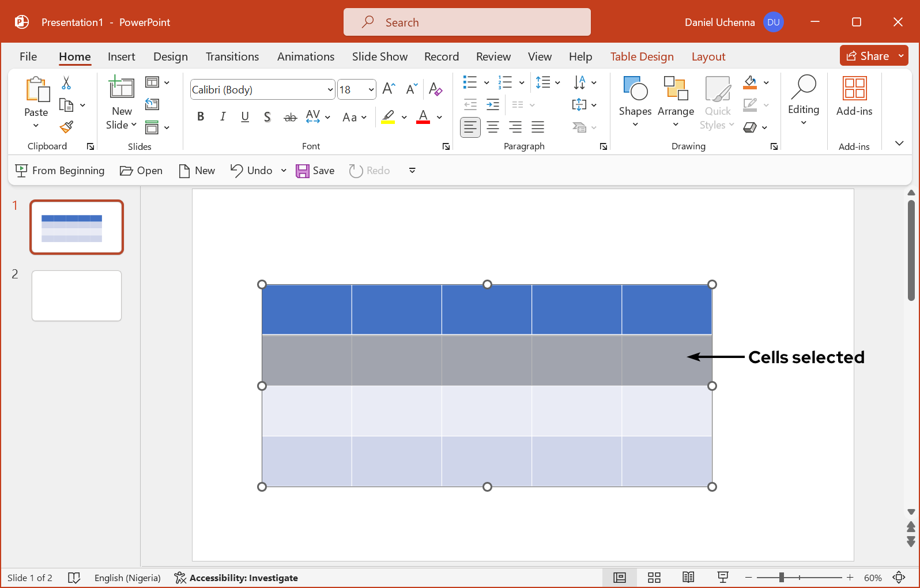The height and width of the screenshot is (588, 920).
Task: Click the Text Shadow icon
Action: point(267,117)
